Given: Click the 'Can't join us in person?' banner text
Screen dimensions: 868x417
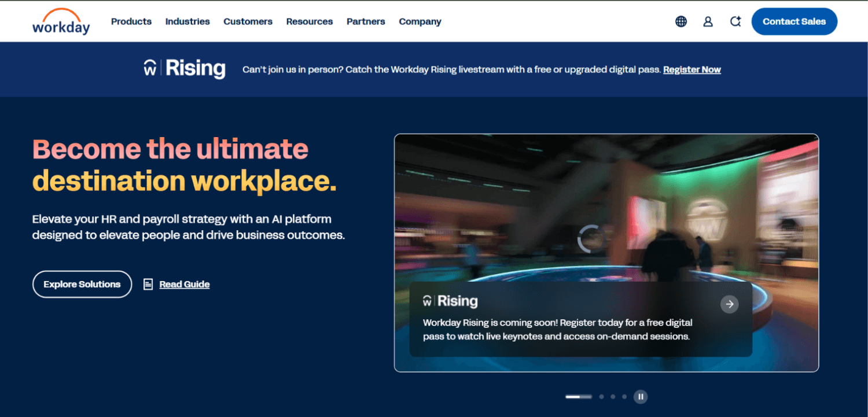Looking at the screenshot, I should pos(451,69).
